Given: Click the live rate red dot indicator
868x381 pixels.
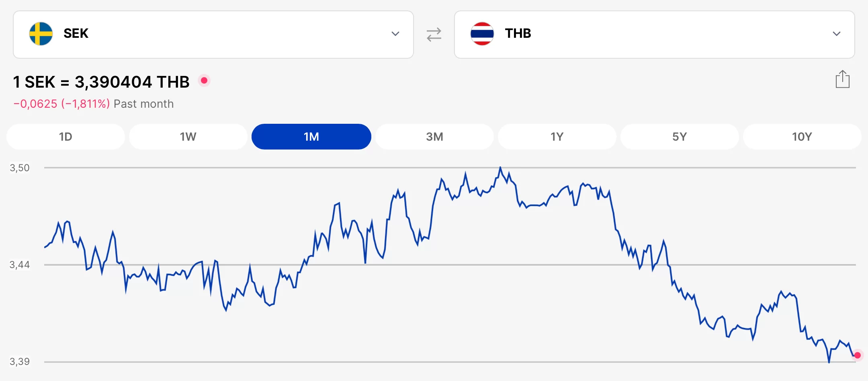Looking at the screenshot, I should coord(204,81).
